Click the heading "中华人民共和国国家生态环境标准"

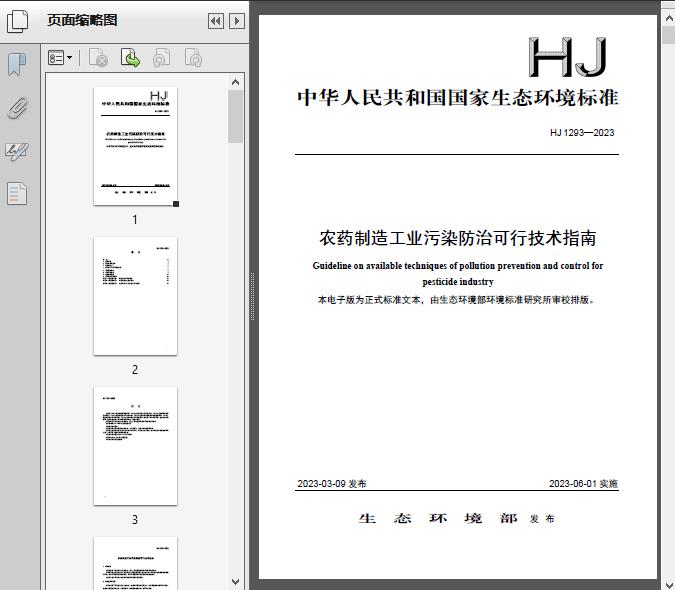coord(458,97)
